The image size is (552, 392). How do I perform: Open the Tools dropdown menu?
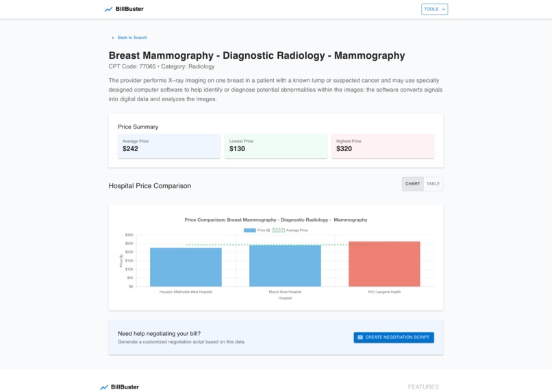pos(434,9)
